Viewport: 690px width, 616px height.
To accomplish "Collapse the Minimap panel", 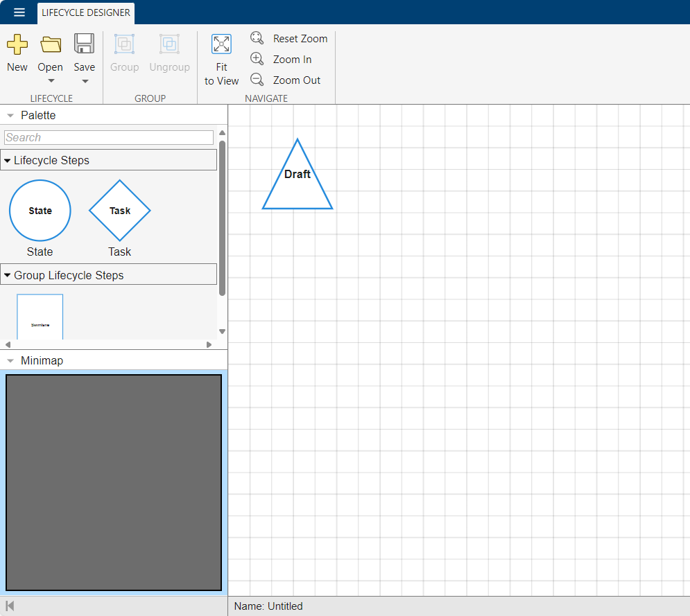I will click(10, 361).
